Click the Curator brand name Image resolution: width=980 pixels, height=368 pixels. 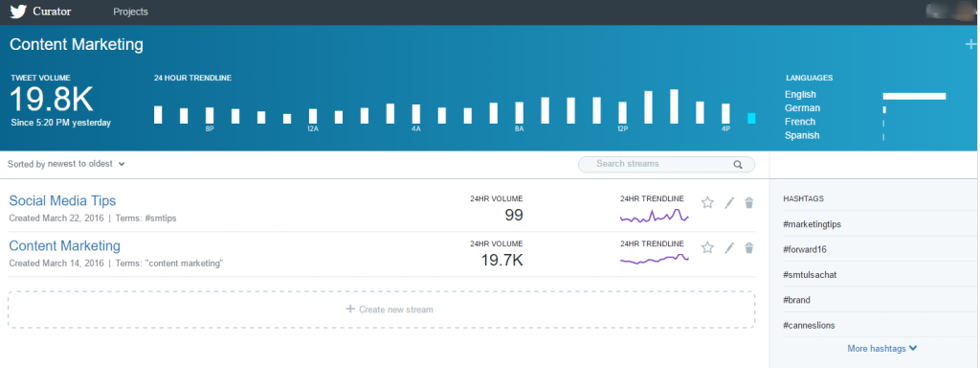tap(52, 11)
